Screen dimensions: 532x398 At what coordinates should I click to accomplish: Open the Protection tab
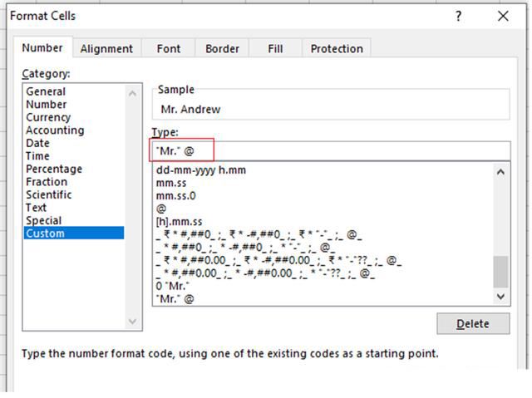point(337,49)
